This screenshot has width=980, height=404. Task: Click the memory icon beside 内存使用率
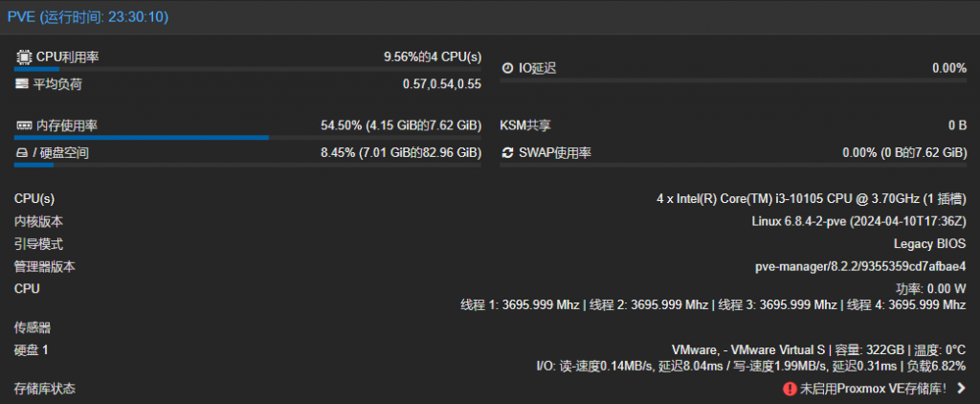pos(24,125)
